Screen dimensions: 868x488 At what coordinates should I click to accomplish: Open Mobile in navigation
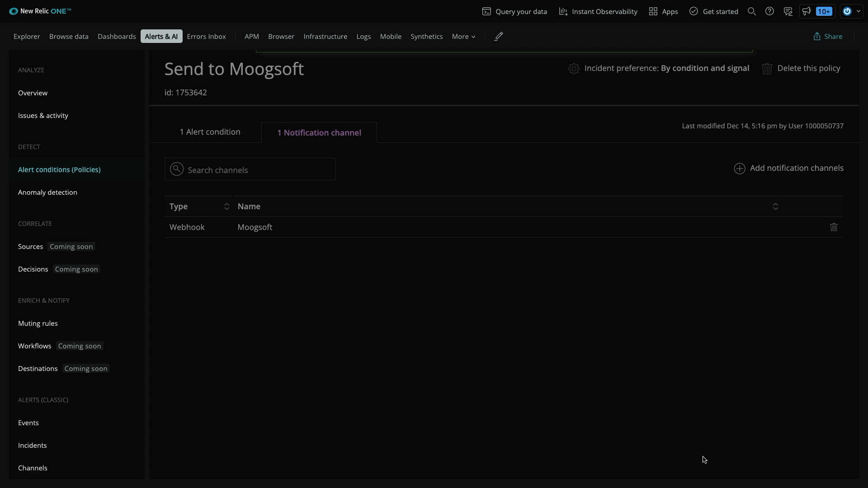click(391, 37)
